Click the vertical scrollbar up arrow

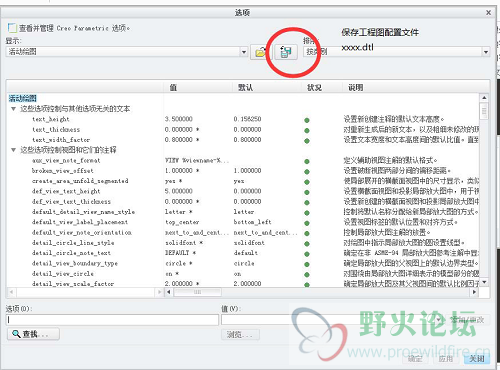[484, 98]
